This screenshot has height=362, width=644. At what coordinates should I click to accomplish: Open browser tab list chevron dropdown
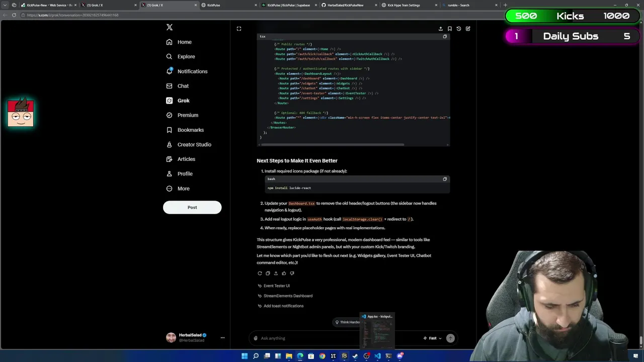[6, 5]
